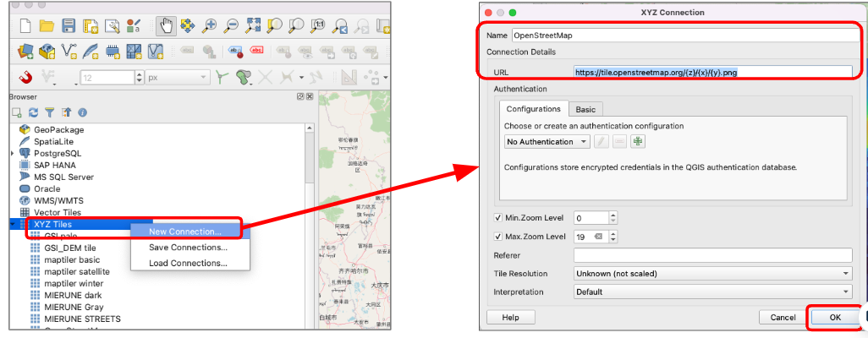
Task: Open new print layout icon
Action: click(x=90, y=25)
